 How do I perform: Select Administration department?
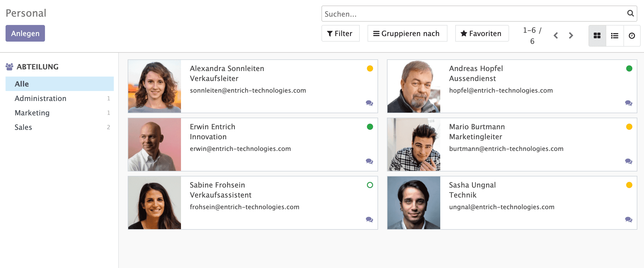[41, 98]
